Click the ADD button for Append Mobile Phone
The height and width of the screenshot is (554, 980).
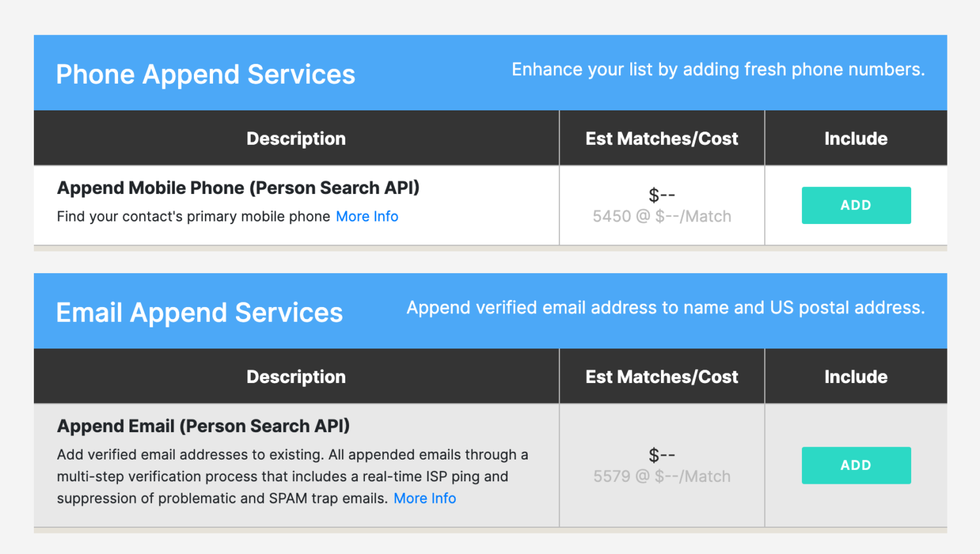point(856,205)
